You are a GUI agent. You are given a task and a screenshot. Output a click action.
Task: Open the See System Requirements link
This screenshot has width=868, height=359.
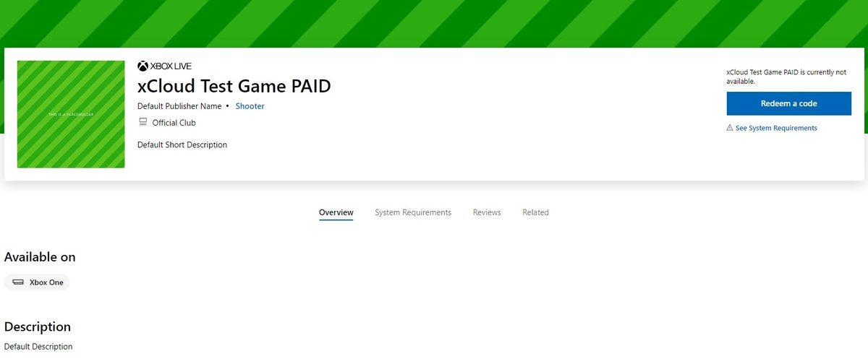tap(776, 128)
